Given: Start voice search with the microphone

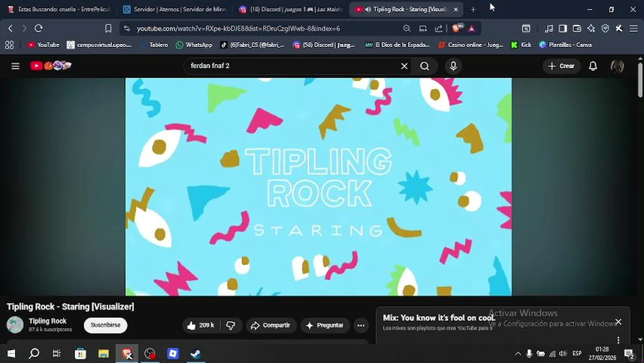Looking at the screenshot, I should [x=453, y=66].
